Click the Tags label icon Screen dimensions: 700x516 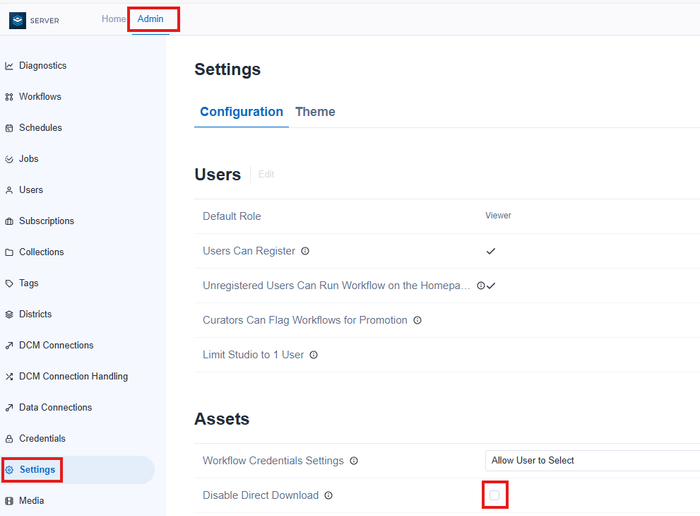coord(9,283)
